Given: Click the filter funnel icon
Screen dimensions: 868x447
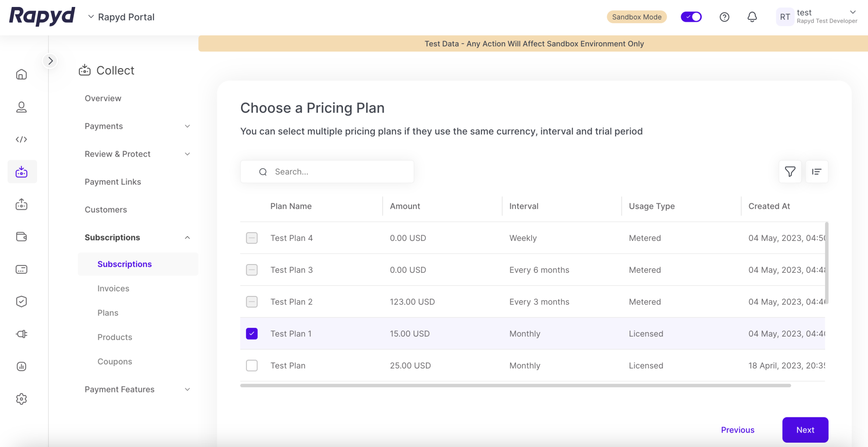Looking at the screenshot, I should point(790,172).
